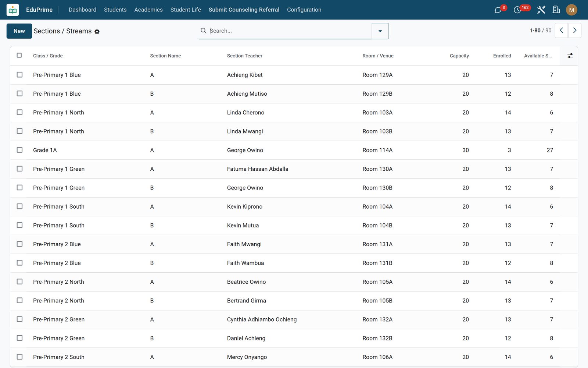Screen dimensions: 588x368
Task: Toggle the select-all header checkbox
Action: 19,55
